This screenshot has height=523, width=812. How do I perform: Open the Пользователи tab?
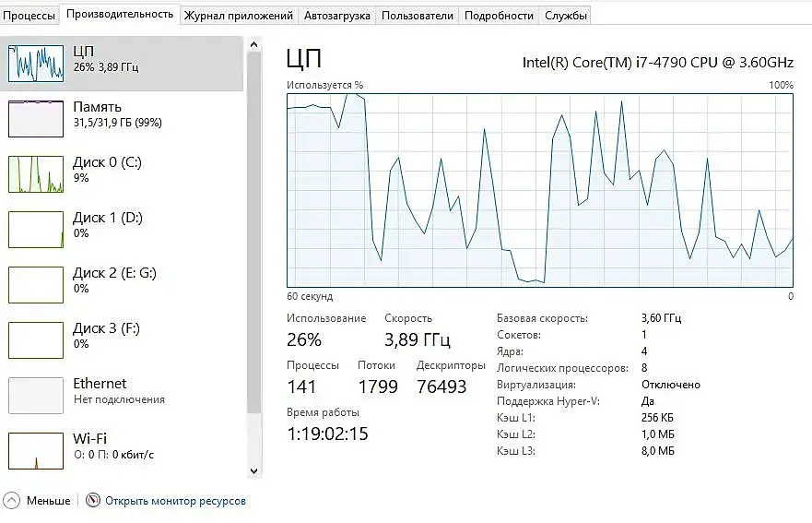point(418,16)
